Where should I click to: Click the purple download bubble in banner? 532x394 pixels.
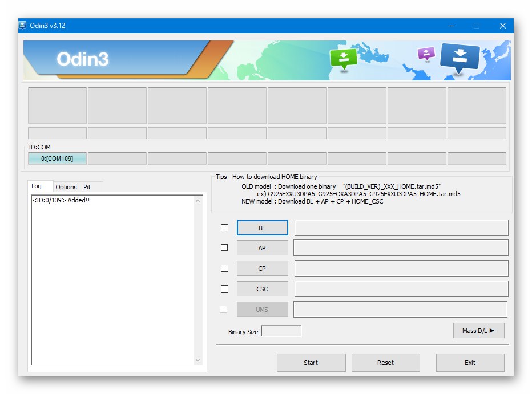[x=426, y=54]
